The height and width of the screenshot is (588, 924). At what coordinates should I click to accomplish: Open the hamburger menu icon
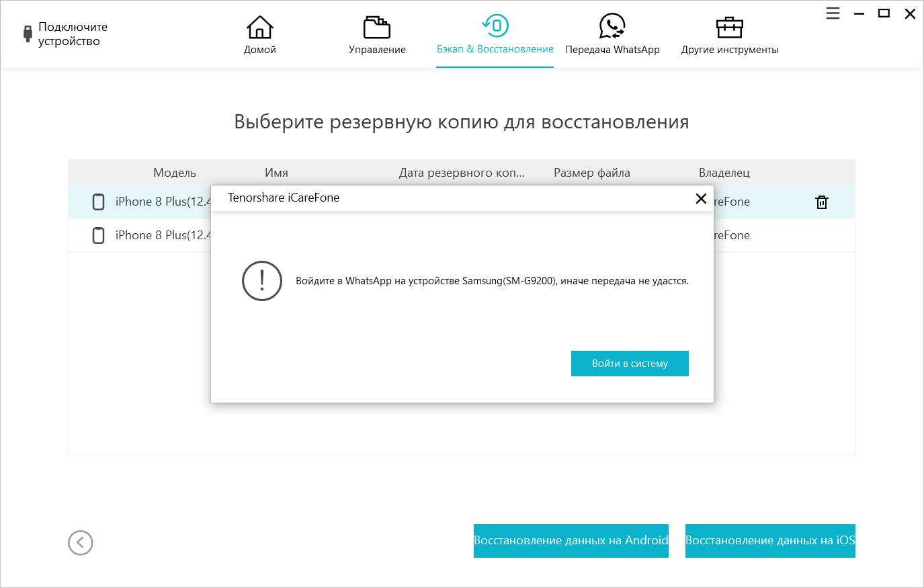(x=833, y=13)
